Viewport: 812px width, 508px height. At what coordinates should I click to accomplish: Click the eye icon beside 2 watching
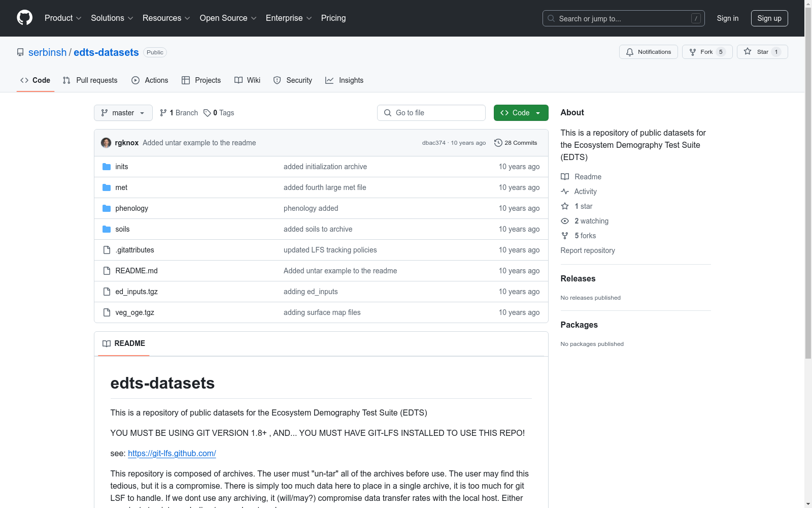point(565,221)
